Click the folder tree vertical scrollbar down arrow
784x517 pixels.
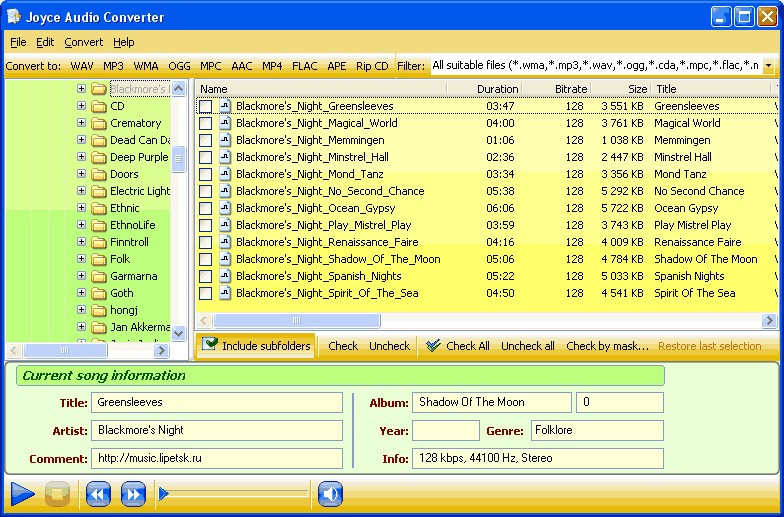[178, 333]
